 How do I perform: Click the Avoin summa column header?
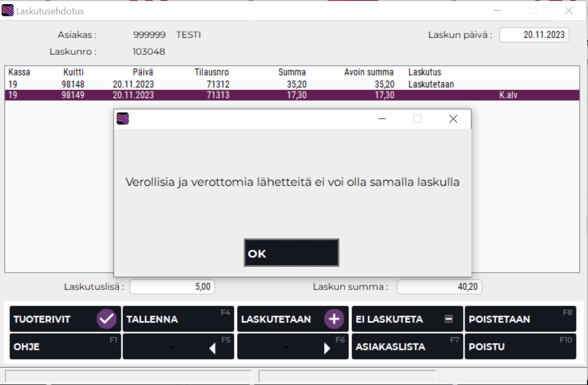tap(369, 72)
